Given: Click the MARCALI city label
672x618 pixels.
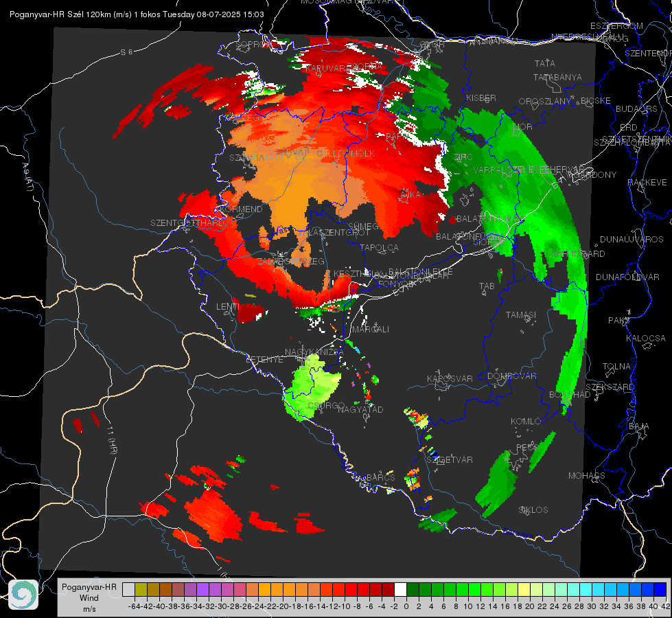Looking at the screenshot, I should pyautogui.click(x=371, y=330).
